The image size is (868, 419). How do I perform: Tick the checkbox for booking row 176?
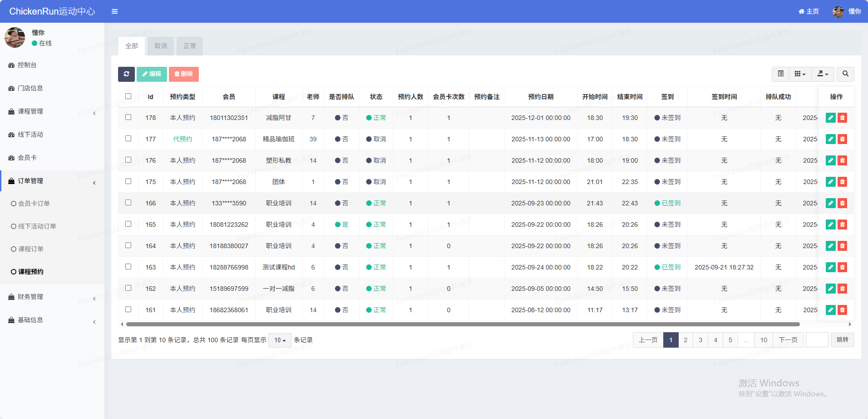click(x=128, y=160)
